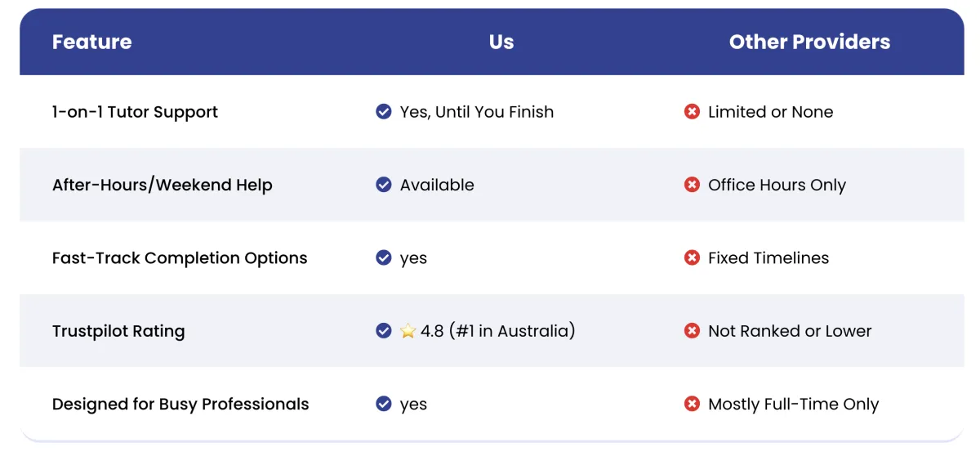Select the '1-on-1 Tutor Support' feature label

click(x=135, y=112)
